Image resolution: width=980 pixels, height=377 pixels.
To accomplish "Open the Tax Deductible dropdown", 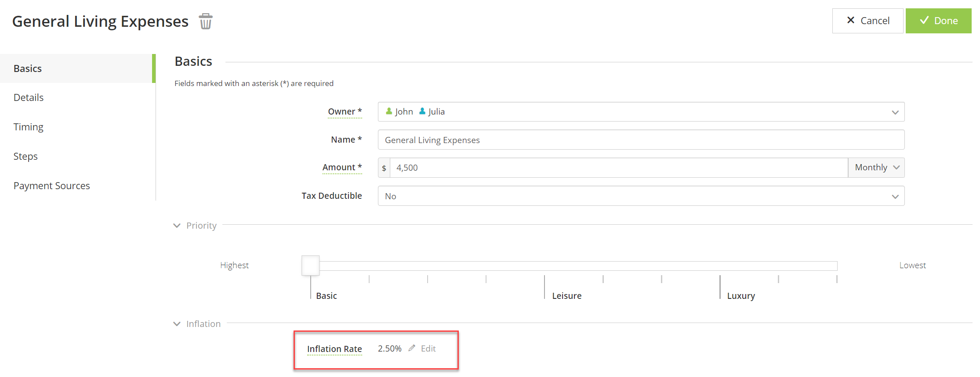I will (641, 196).
